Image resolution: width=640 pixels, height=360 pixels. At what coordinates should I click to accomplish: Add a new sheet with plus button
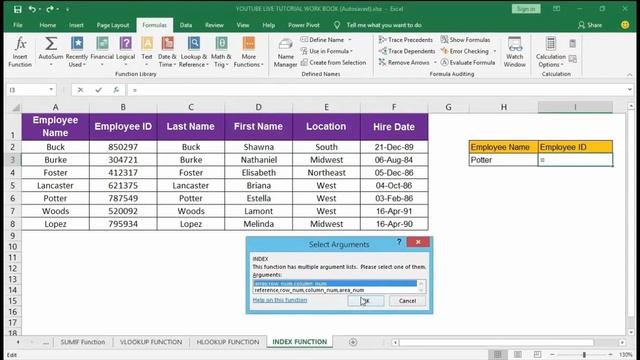coord(353,342)
